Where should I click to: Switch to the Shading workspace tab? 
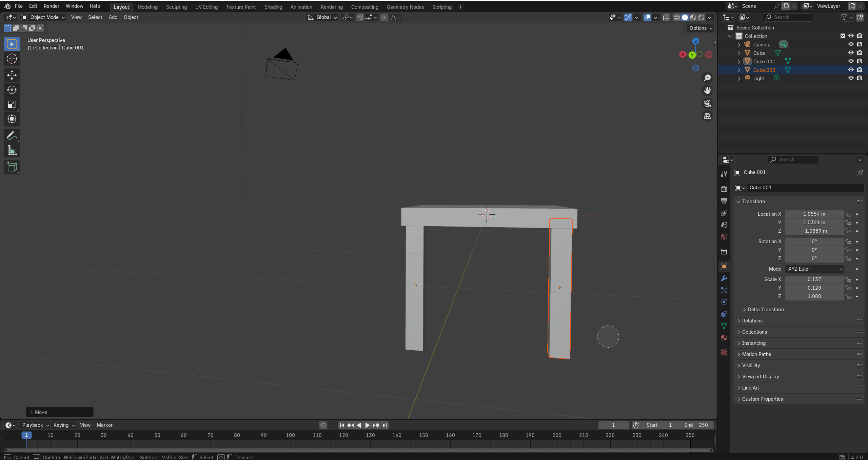(x=273, y=7)
